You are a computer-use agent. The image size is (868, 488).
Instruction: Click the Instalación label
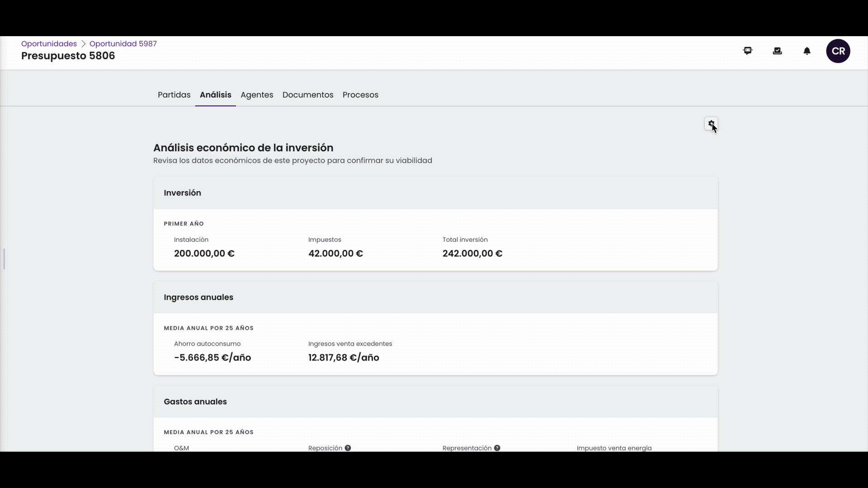[191, 239]
